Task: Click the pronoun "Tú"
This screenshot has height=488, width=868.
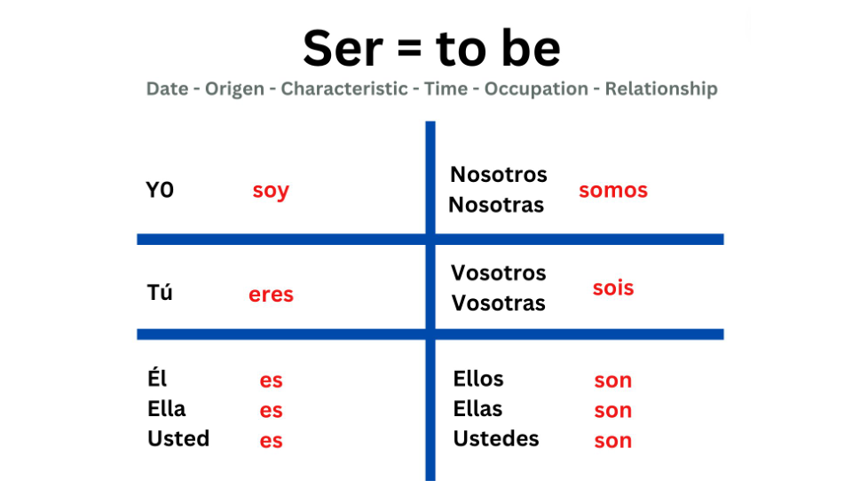Action: [160, 293]
